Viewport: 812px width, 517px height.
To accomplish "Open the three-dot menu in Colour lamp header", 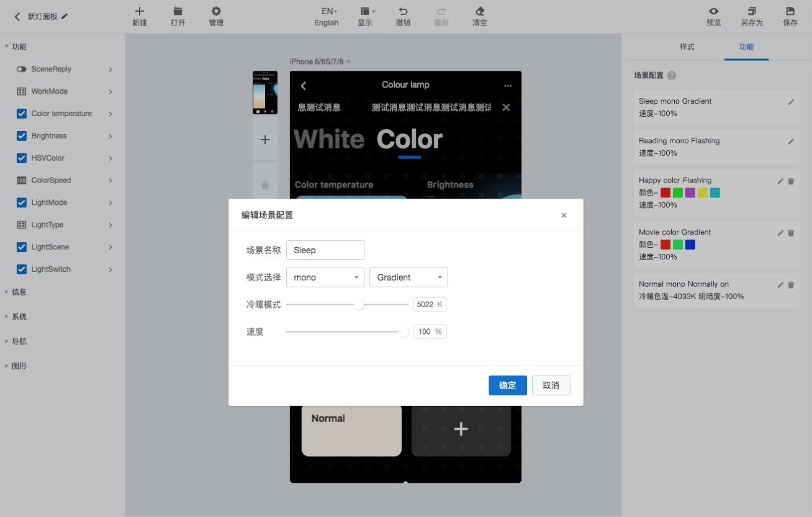I will (x=508, y=86).
